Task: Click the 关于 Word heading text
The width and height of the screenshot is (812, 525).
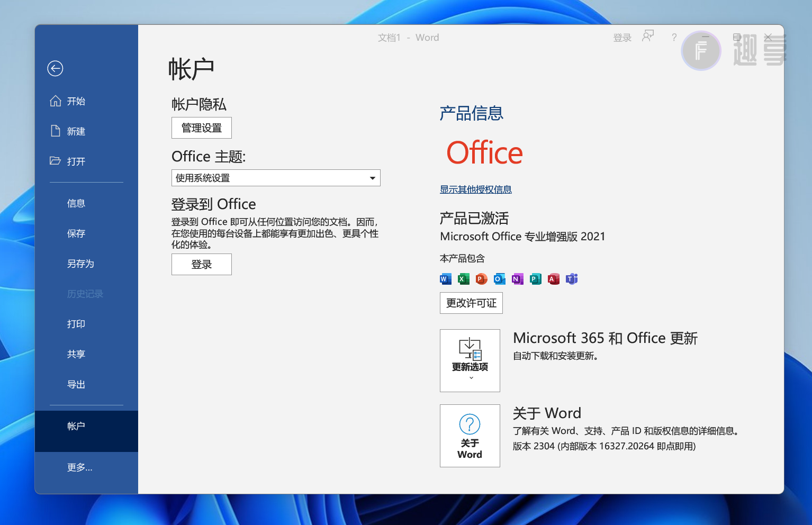Action: pyautogui.click(x=547, y=413)
